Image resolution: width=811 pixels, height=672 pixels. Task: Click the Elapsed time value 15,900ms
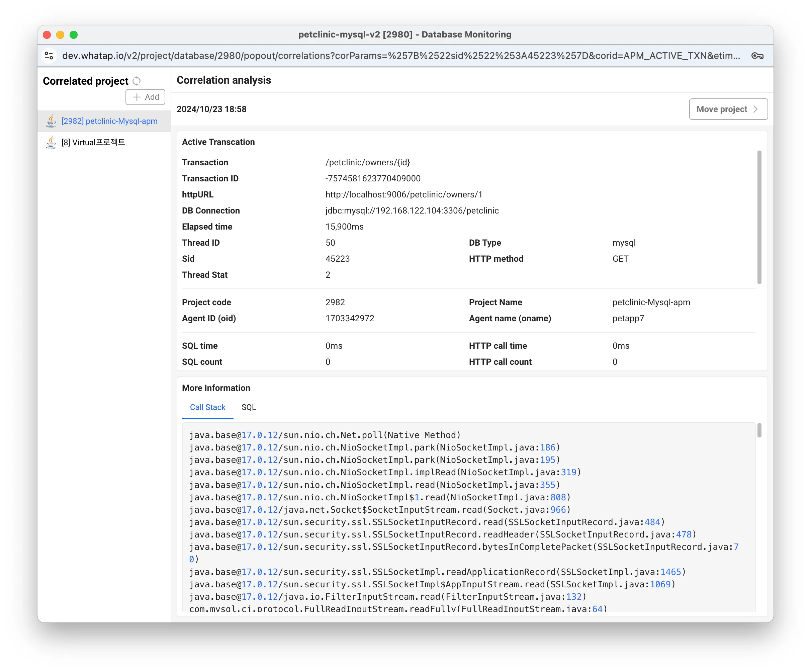click(345, 227)
